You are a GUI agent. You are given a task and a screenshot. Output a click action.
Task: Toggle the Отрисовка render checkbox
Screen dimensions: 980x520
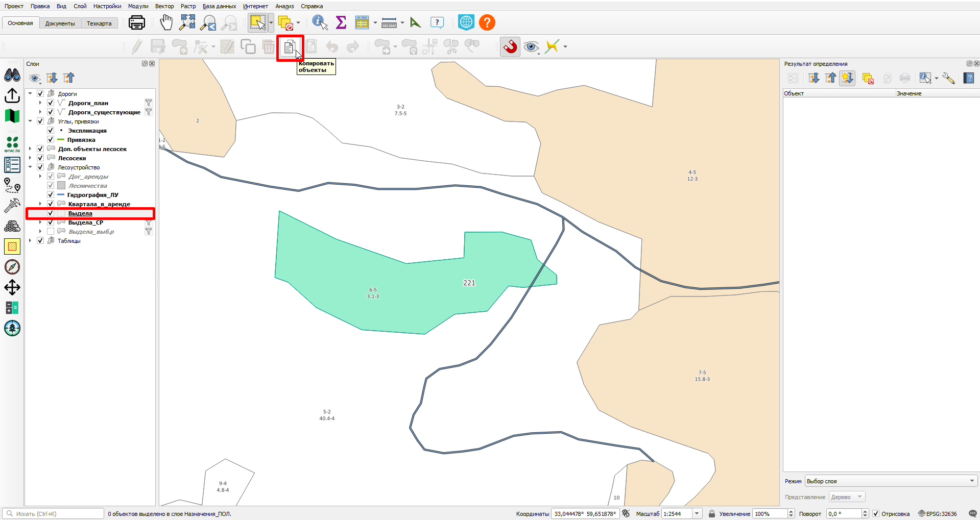click(x=875, y=514)
